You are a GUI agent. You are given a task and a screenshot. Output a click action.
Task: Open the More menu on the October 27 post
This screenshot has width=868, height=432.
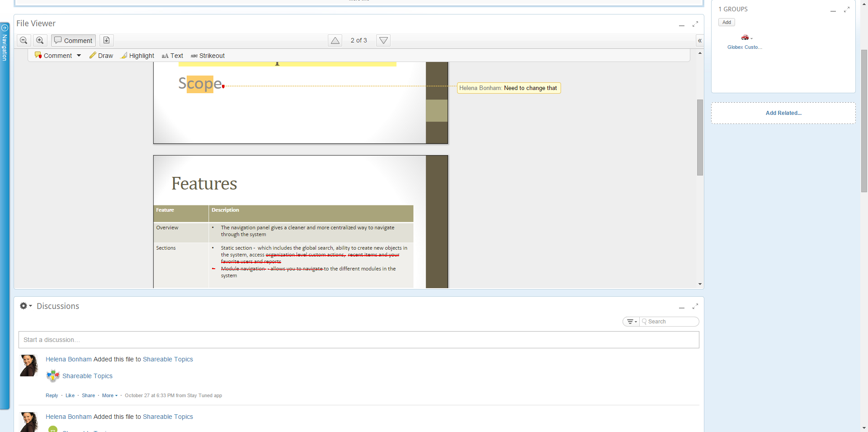click(x=110, y=395)
